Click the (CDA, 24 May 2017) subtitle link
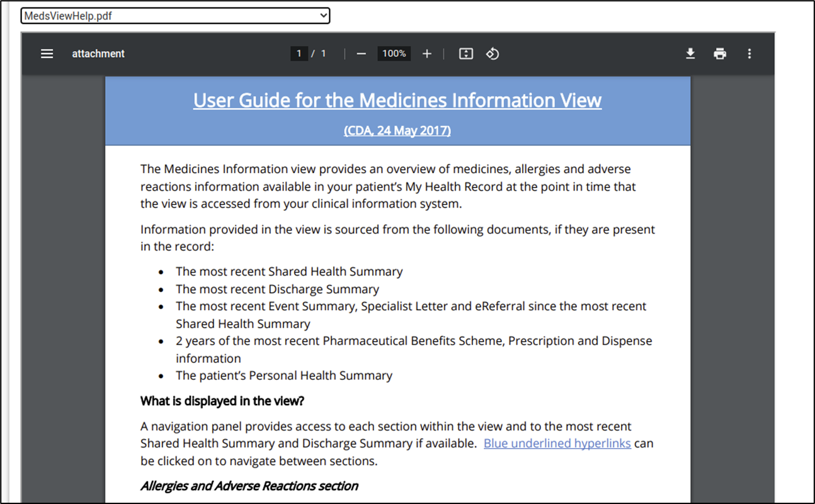The image size is (815, 504). coord(397,131)
